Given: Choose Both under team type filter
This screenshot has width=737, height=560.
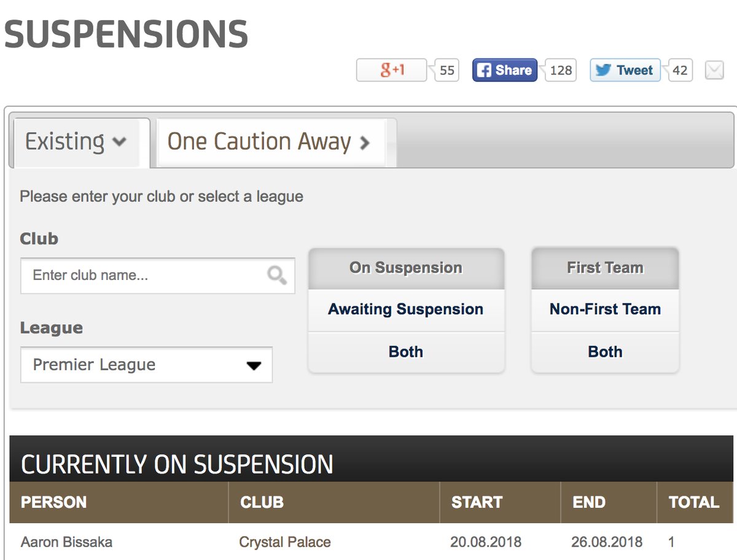Looking at the screenshot, I should pyautogui.click(x=605, y=352).
